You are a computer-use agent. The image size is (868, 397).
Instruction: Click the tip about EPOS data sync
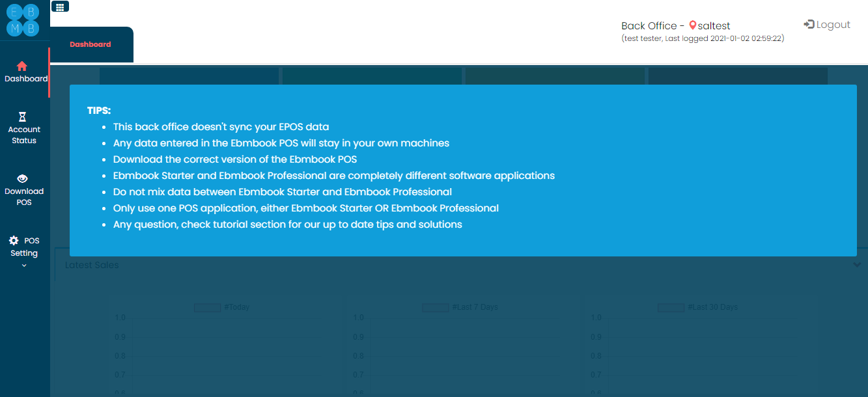point(221,127)
